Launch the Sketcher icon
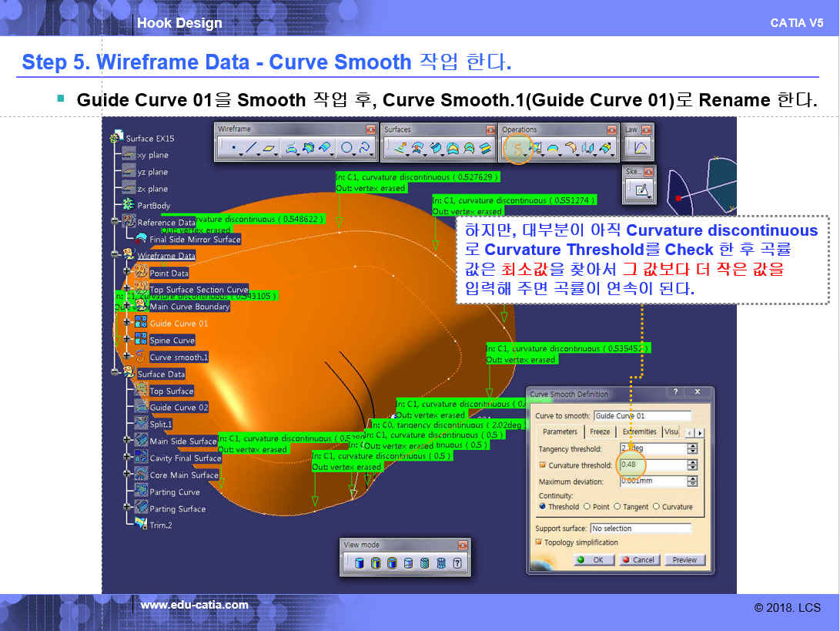 pos(641,189)
